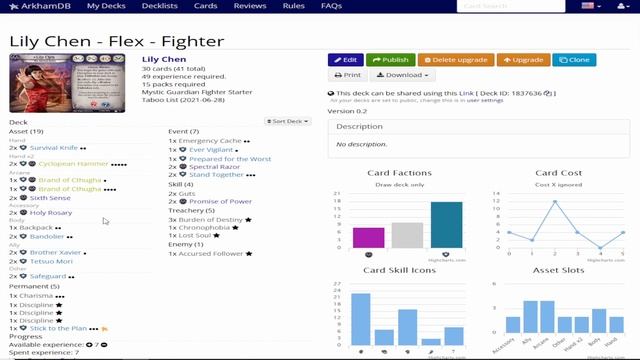
Task: Open the Survival Knife card
Action: [54, 148]
